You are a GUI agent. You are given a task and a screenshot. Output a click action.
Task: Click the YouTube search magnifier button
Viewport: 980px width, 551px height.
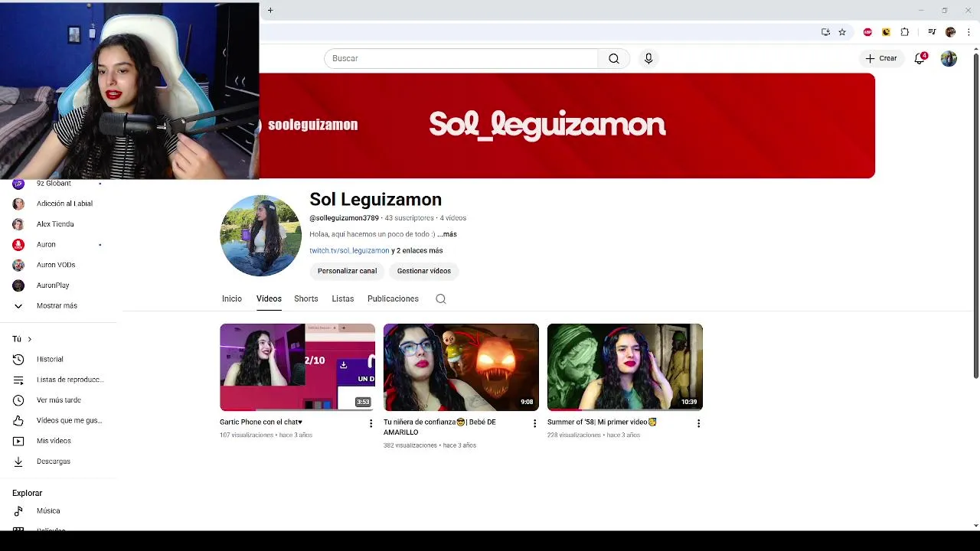pyautogui.click(x=614, y=58)
